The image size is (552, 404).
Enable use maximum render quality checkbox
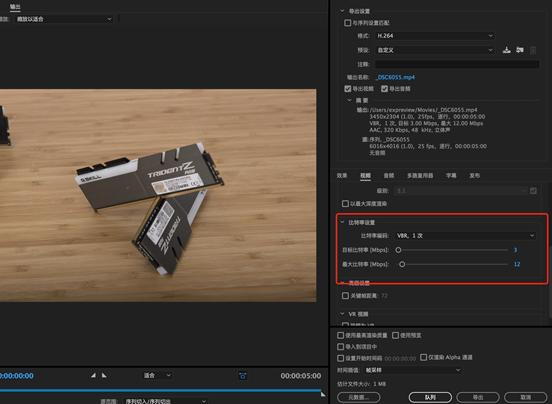pos(340,335)
